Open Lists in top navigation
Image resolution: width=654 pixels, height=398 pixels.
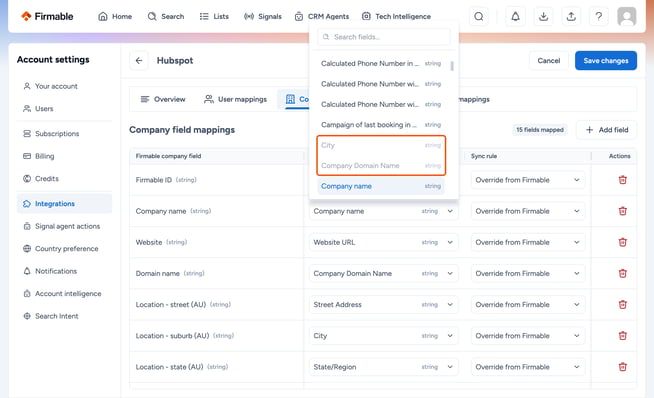tap(214, 16)
